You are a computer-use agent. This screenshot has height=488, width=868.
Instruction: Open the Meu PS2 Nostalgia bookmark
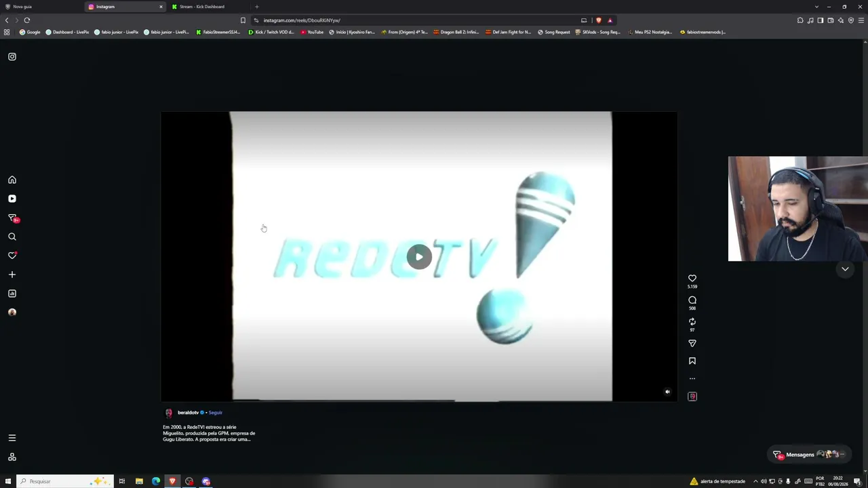[650, 32]
